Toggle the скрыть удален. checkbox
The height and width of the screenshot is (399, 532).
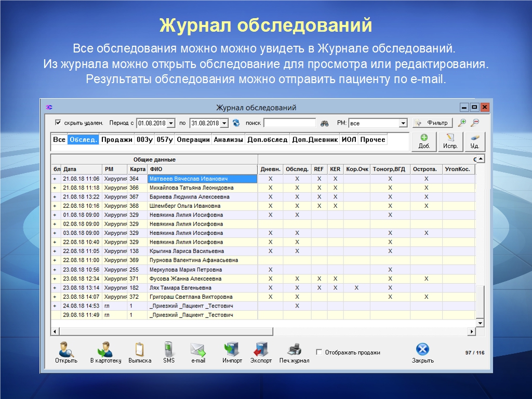(x=58, y=123)
